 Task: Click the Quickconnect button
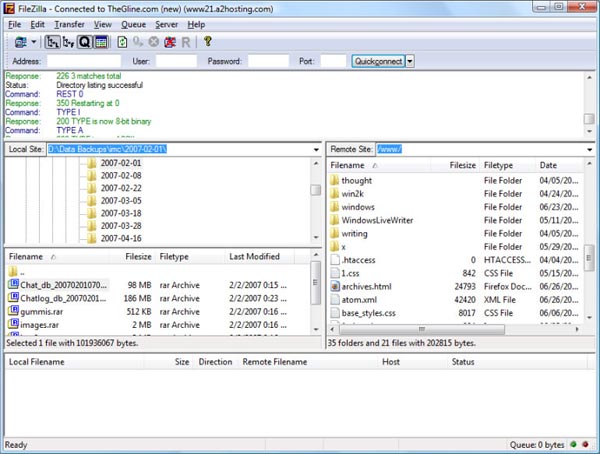[x=378, y=61]
